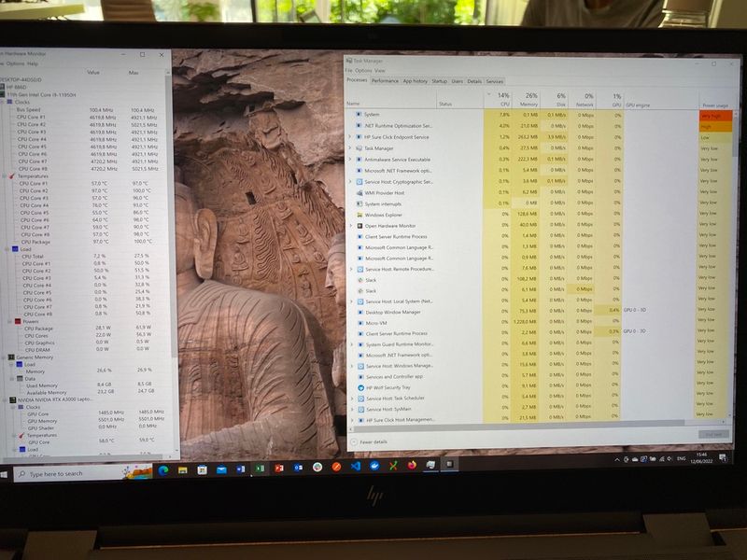Open File Explorer from the taskbar

(182, 470)
